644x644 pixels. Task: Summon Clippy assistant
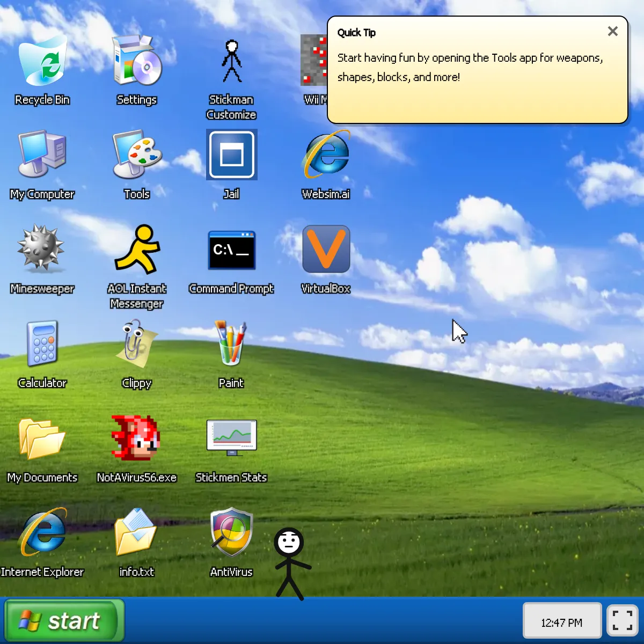pos(137,344)
